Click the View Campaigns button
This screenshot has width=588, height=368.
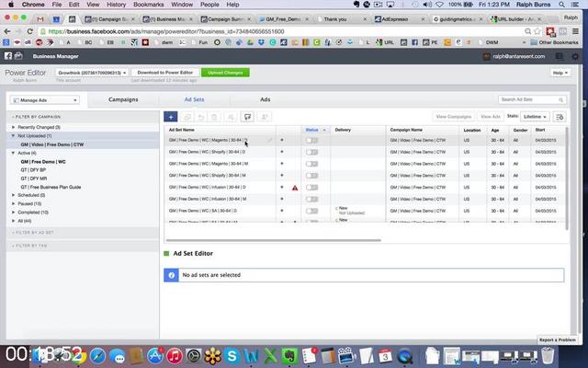[x=453, y=117]
